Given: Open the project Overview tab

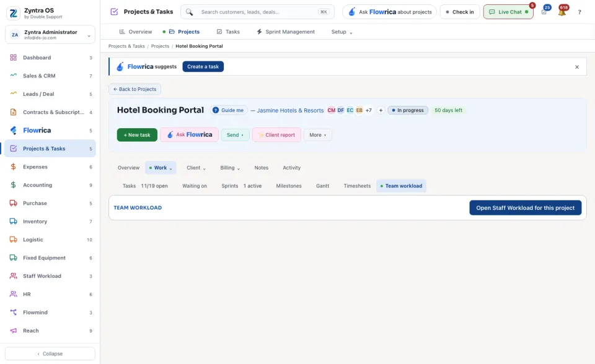Looking at the screenshot, I should click(129, 168).
